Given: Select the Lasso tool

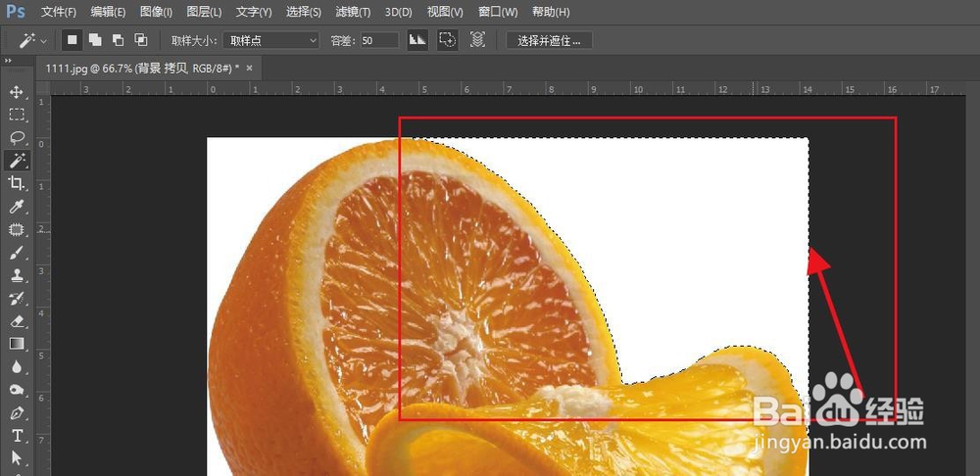Looking at the screenshot, I should pos(17,137).
